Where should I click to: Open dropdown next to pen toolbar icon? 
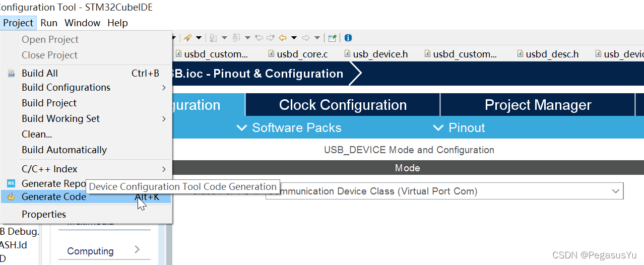[199, 38]
